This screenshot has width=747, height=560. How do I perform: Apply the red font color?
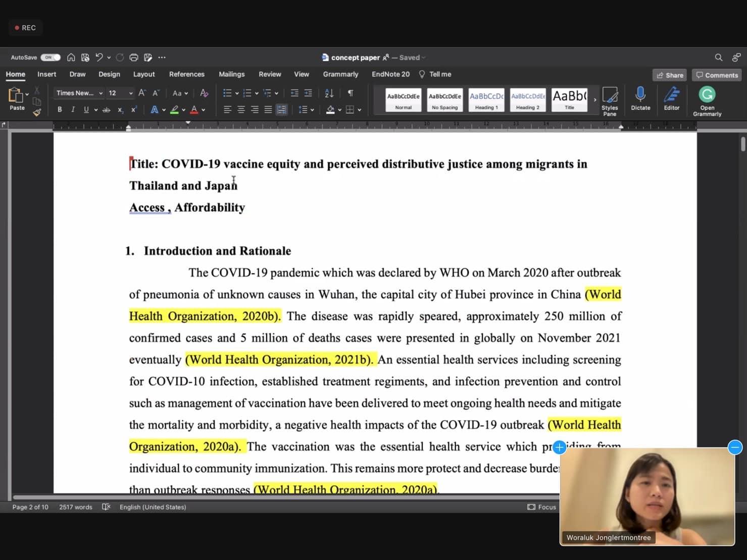tap(194, 110)
